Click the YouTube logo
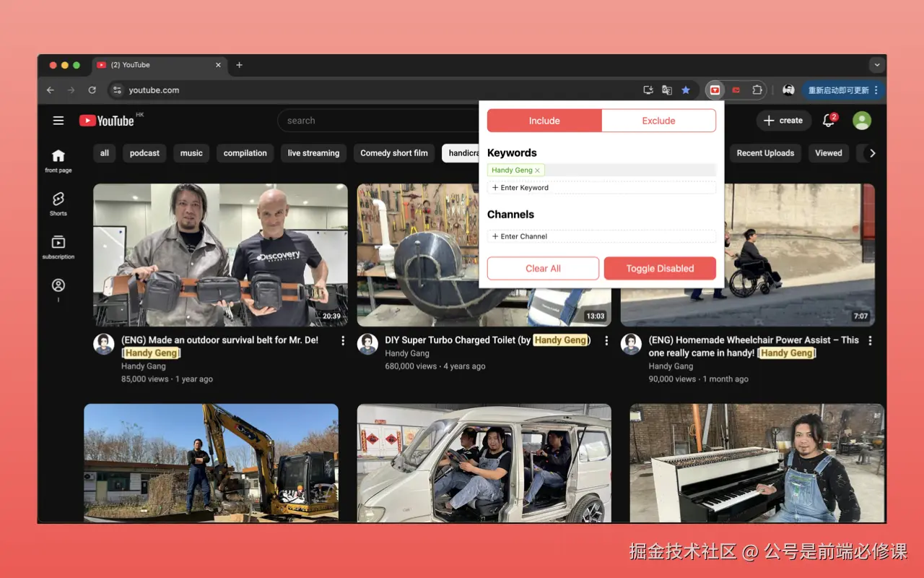 [107, 121]
